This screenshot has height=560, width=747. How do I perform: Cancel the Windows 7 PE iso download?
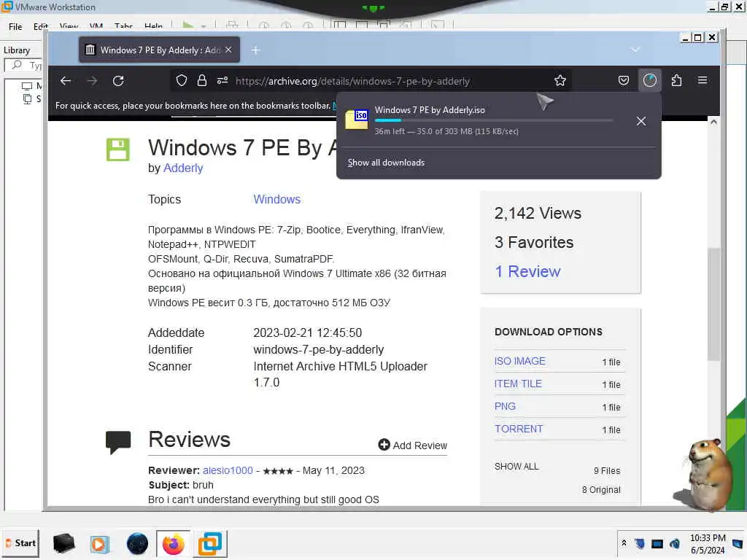pos(641,121)
